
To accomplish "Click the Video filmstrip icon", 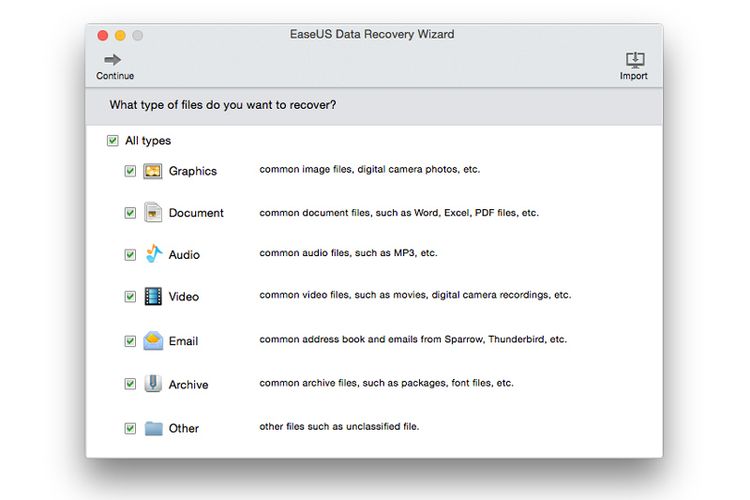I will pos(153,296).
